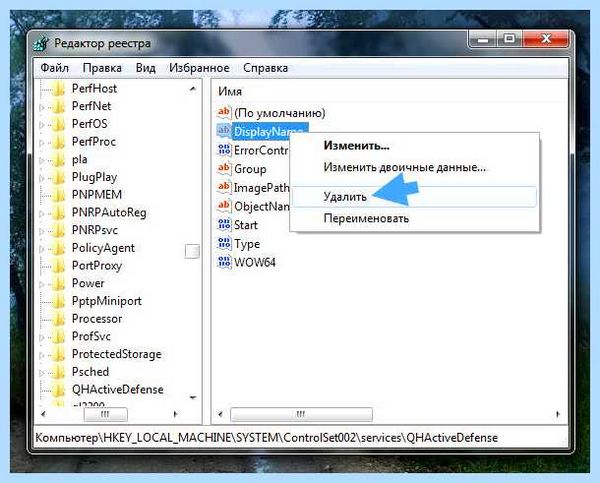
Task: Click the PerfNet folder icon
Action: (x=59, y=106)
